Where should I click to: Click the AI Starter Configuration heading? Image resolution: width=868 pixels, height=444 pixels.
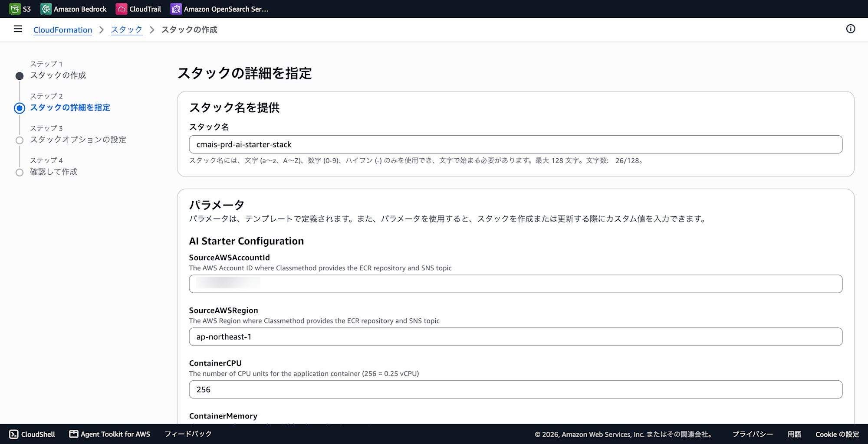[247, 241]
